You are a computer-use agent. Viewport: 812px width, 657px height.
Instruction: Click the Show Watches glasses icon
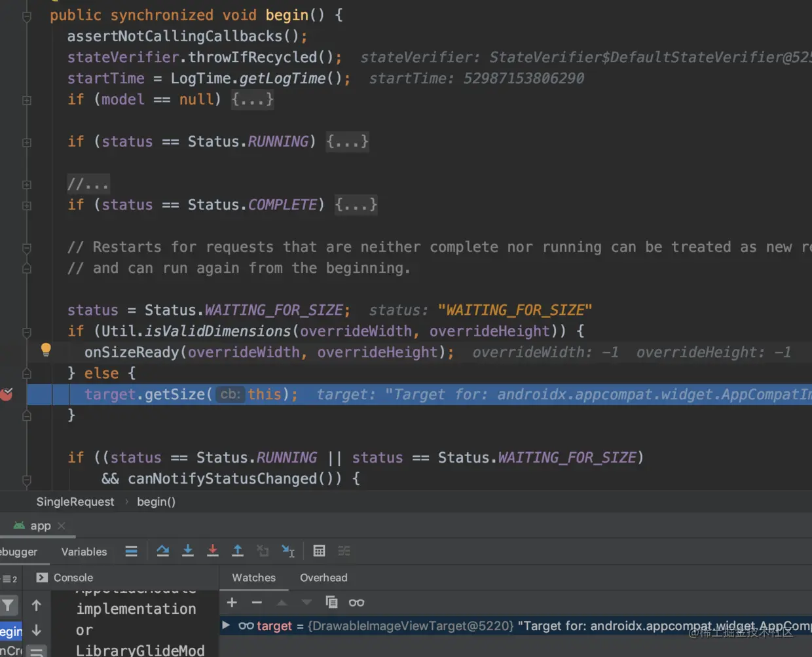(356, 602)
